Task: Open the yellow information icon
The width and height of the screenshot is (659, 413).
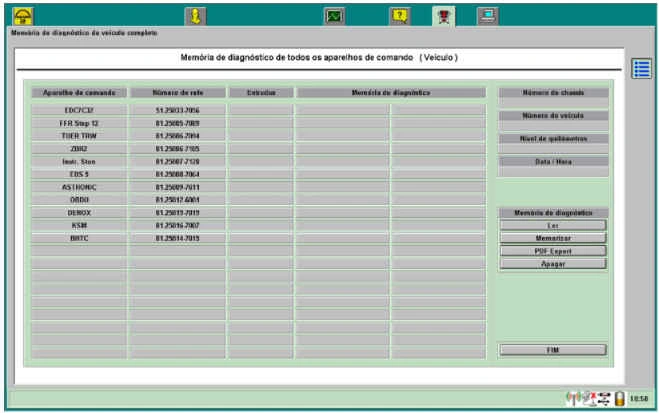Action: (196, 15)
